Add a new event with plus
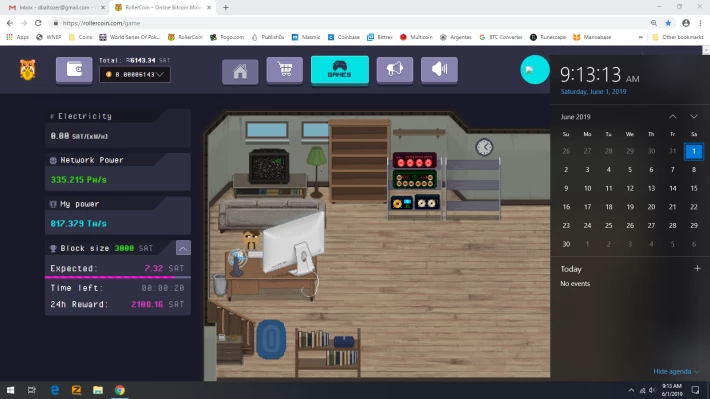Screen dimensions: 710x399 coord(697,269)
